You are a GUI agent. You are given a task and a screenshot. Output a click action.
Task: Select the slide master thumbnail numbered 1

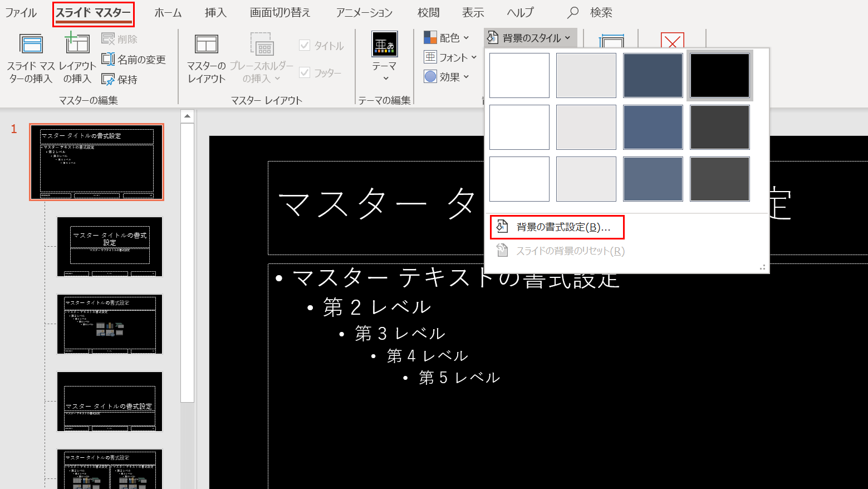click(x=97, y=162)
